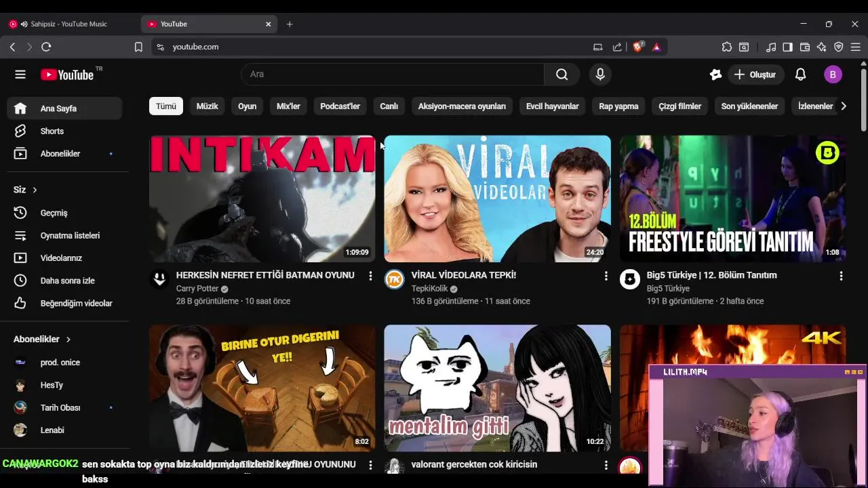Screen dimensions: 868x488
Task: Open Brave VPN shield icon
Action: tap(839, 47)
